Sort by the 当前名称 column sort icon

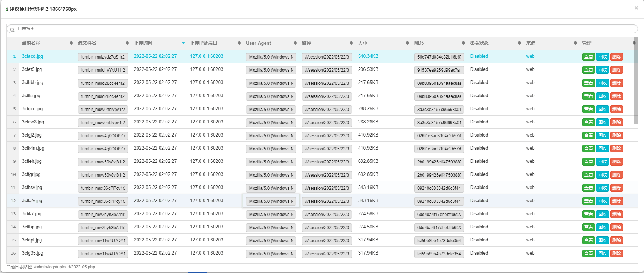(71, 43)
